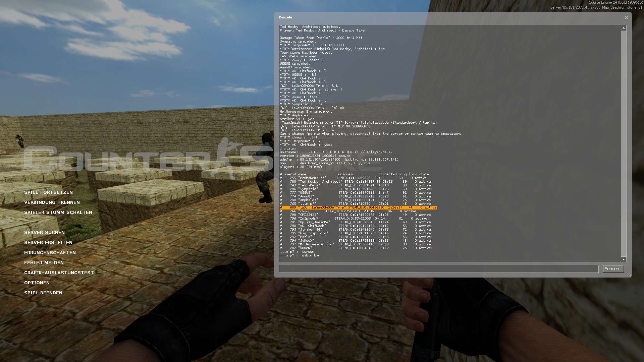This screenshot has width=644, height=362.
Task: Click the status row for userid 748 Amphales
Action: point(355,200)
